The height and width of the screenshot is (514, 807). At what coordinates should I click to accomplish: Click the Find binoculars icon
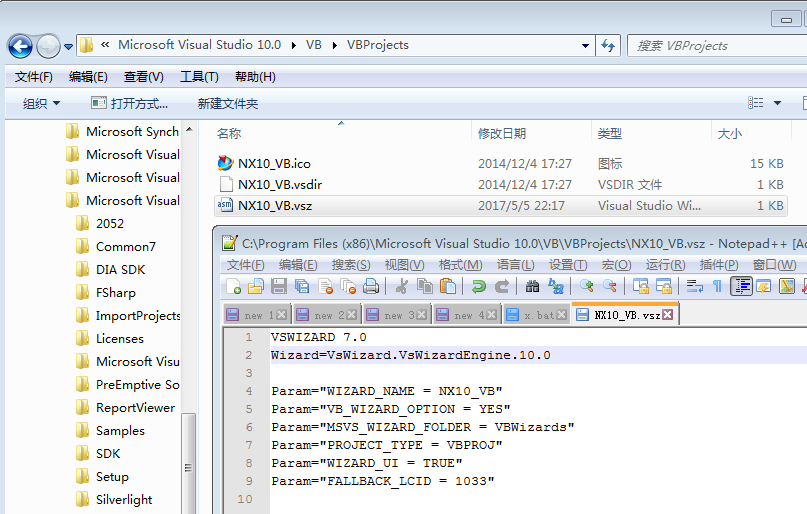pyautogui.click(x=533, y=286)
